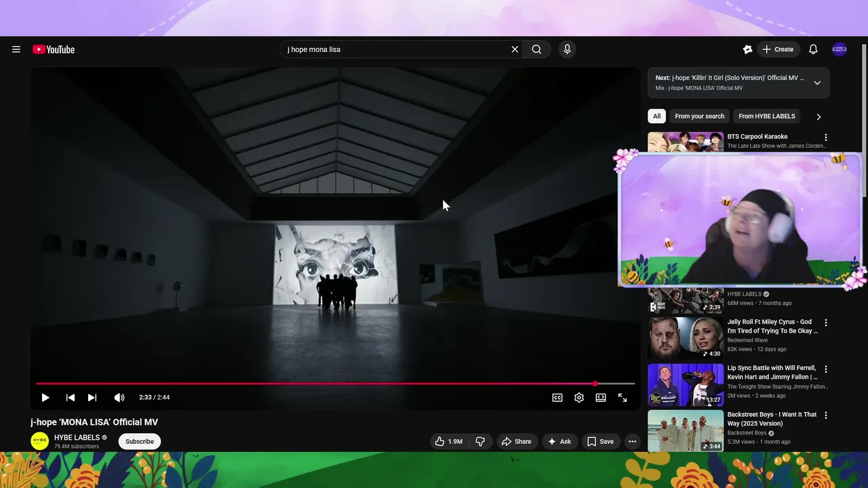Start voice search with microphone
Screen dimensions: 868x488
pyautogui.click(x=568, y=49)
